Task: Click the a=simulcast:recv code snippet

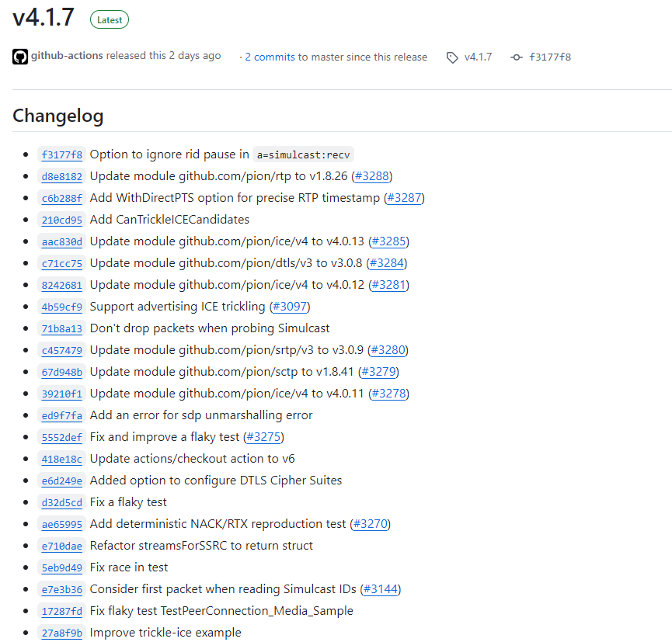Action: (x=304, y=154)
